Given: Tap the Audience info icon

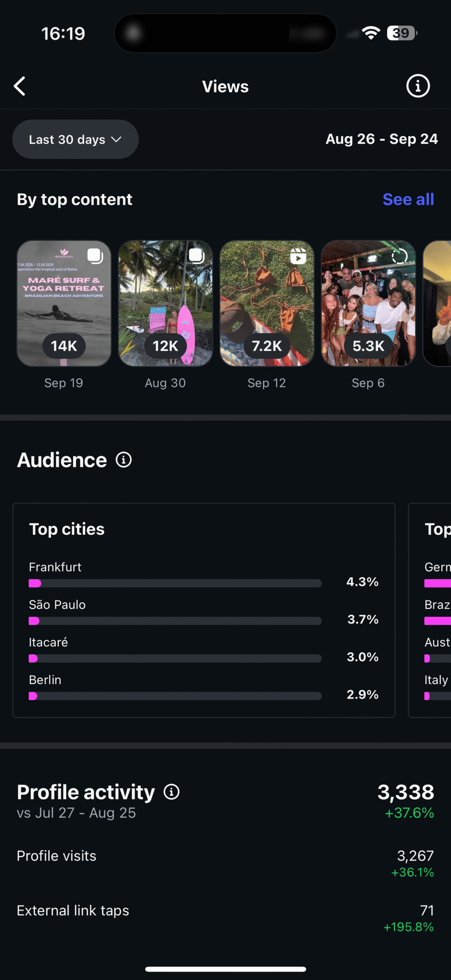Looking at the screenshot, I should tap(124, 460).
